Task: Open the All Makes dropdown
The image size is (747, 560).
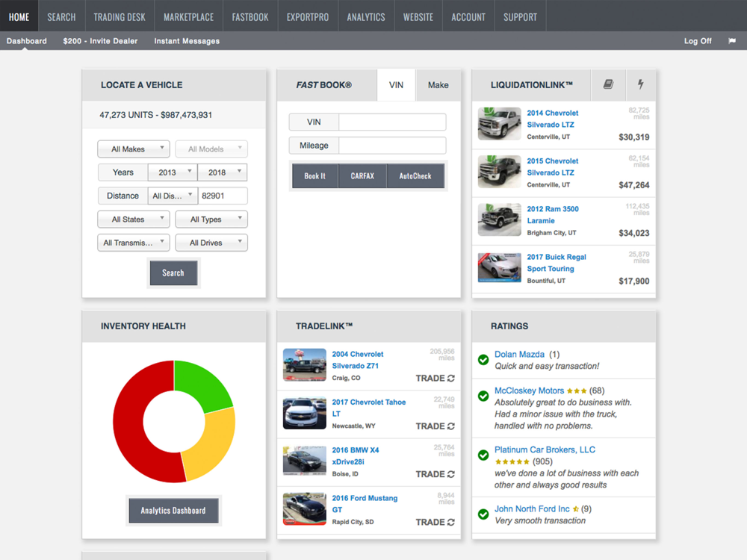Action: coord(134,149)
